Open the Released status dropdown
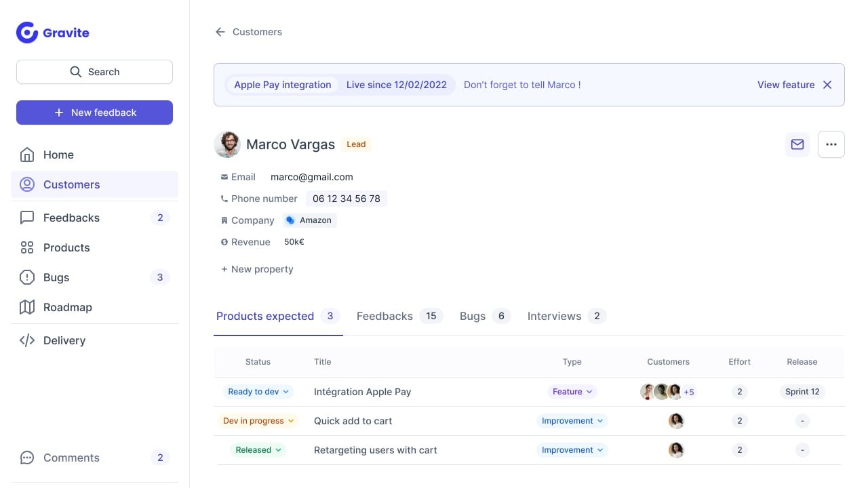This screenshot has width=868, height=488. 258,450
